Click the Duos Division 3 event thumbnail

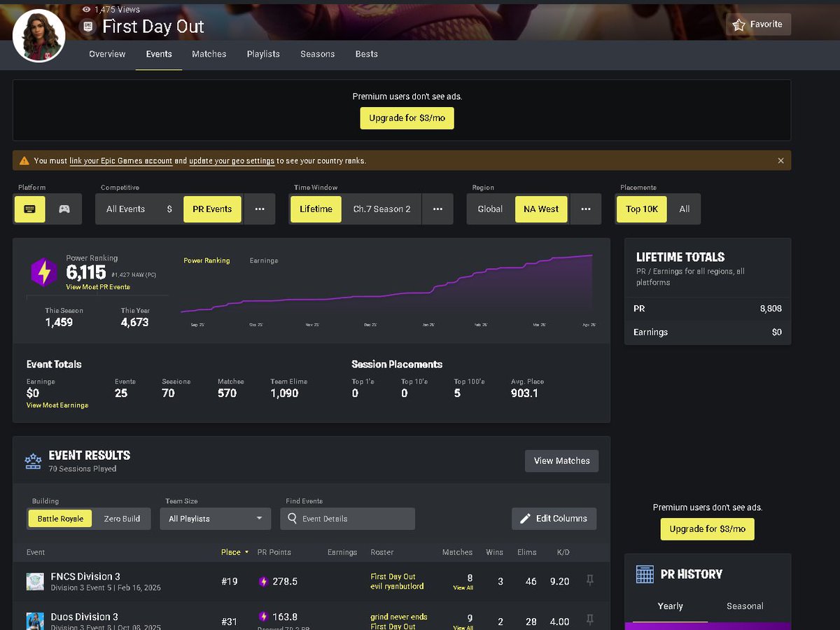35,621
